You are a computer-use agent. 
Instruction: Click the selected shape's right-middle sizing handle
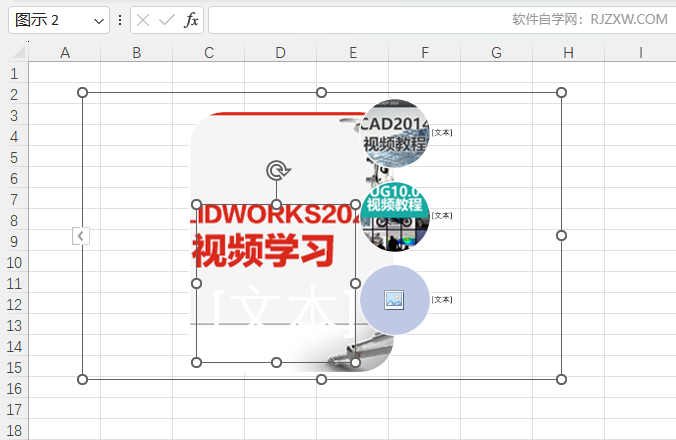pyautogui.click(x=355, y=283)
